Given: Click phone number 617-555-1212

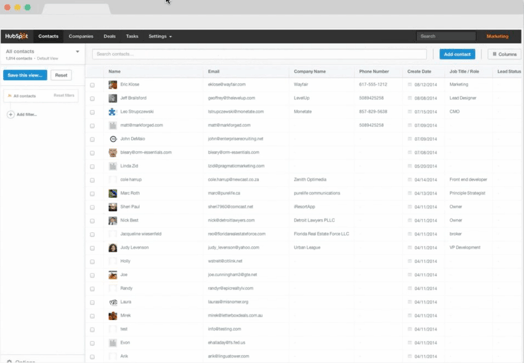Looking at the screenshot, I should [x=373, y=84].
